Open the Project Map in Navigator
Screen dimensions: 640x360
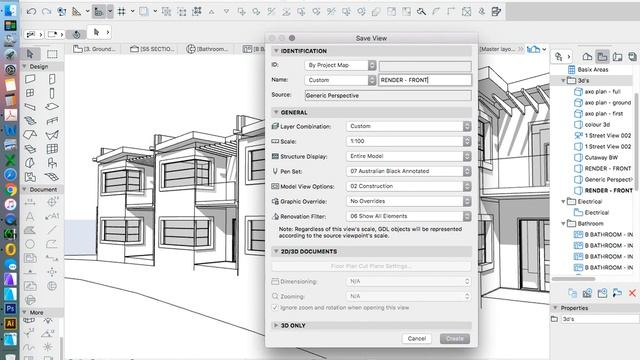click(x=587, y=57)
